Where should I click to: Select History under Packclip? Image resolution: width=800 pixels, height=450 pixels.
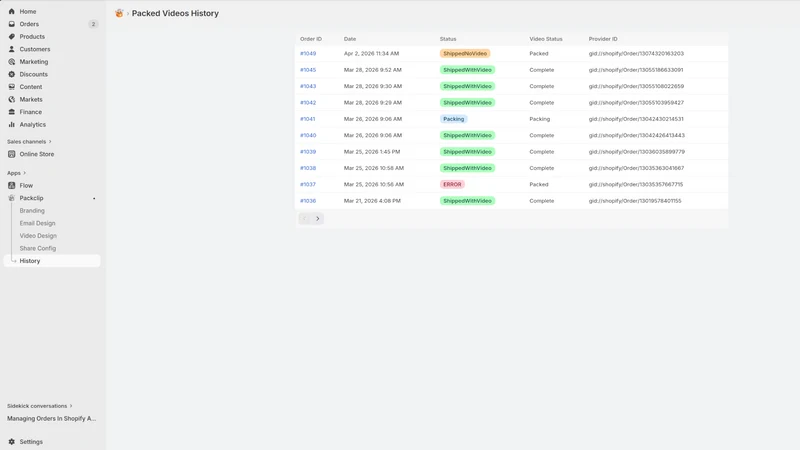point(52,261)
